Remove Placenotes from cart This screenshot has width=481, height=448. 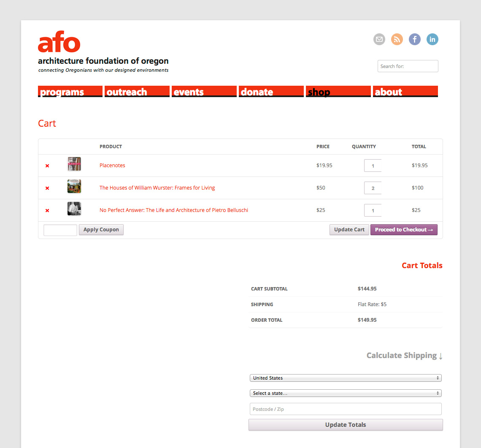47,166
